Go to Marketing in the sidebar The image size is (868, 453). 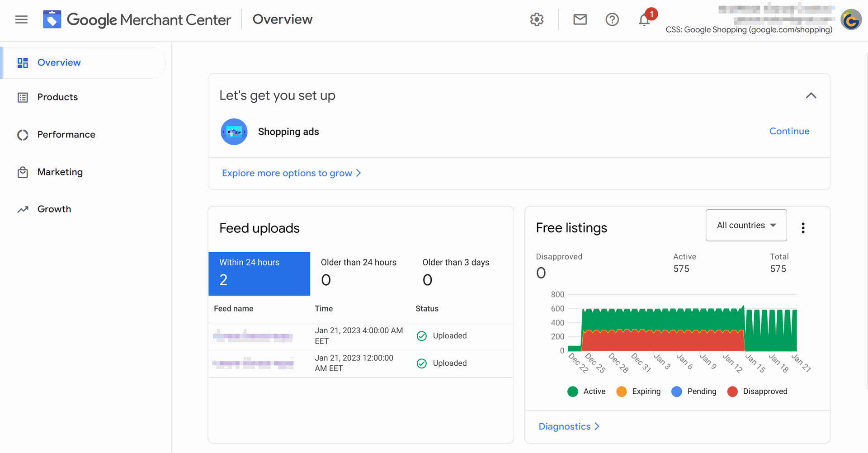(60, 172)
